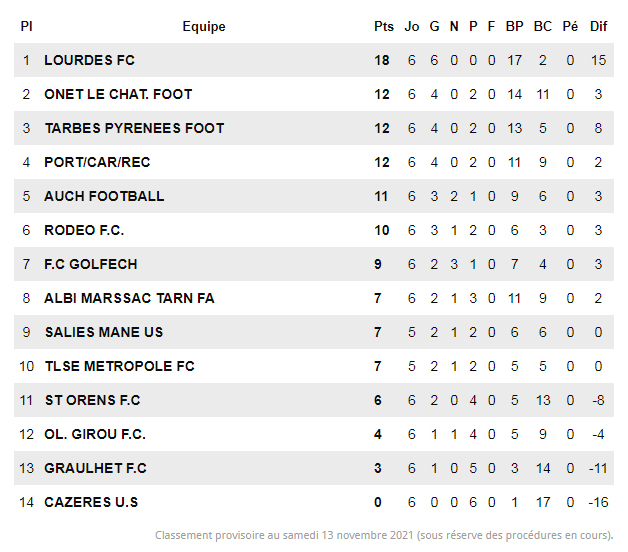The width and height of the screenshot is (628, 552).
Task: Select AUCH FOOTBALL in standings
Action: (x=104, y=196)
